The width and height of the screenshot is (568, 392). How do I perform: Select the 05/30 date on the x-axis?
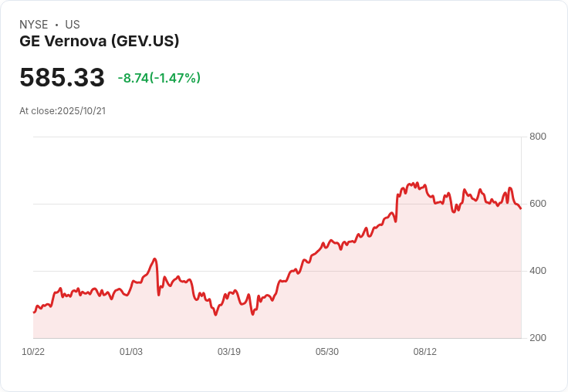coord(327,352)
